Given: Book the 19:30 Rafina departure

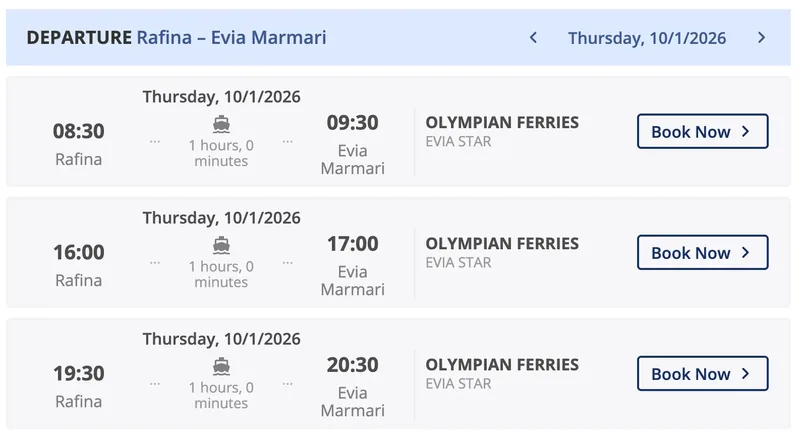Looking at the screenshot, I should click(703, 374).
